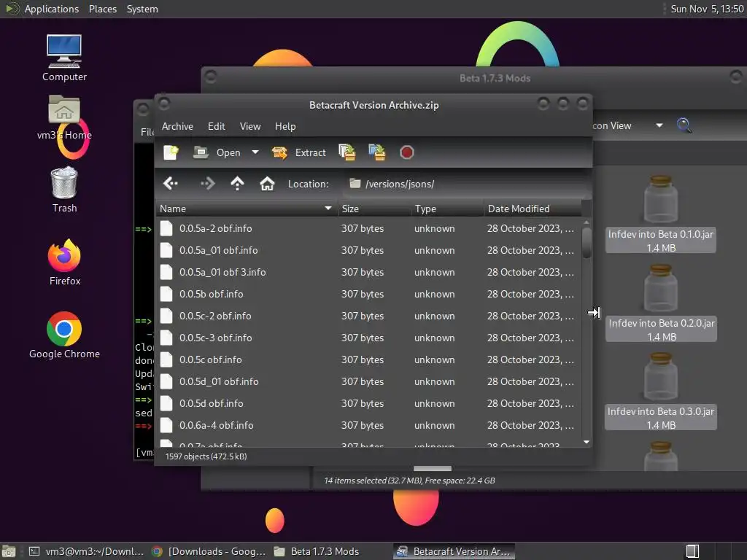
Task: Click the scrollbar down arrow in file list
Action: (x=587, y=442)
